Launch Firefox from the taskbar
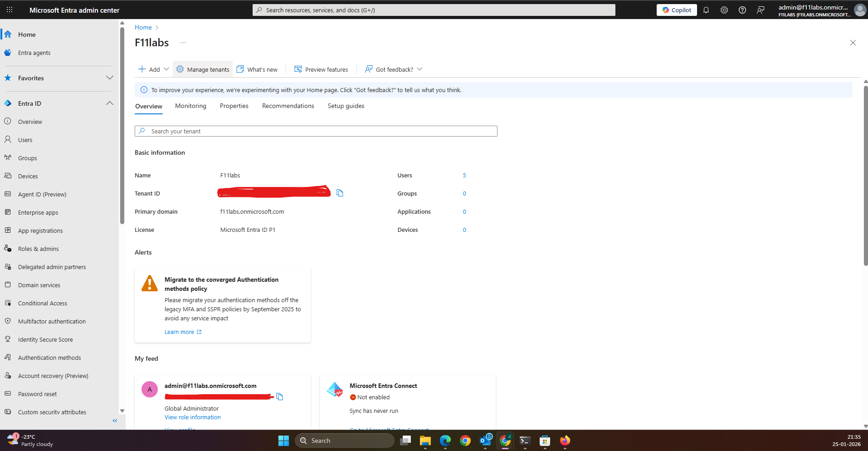This screenshot has width=868, height=451. [x=565, y=440]
